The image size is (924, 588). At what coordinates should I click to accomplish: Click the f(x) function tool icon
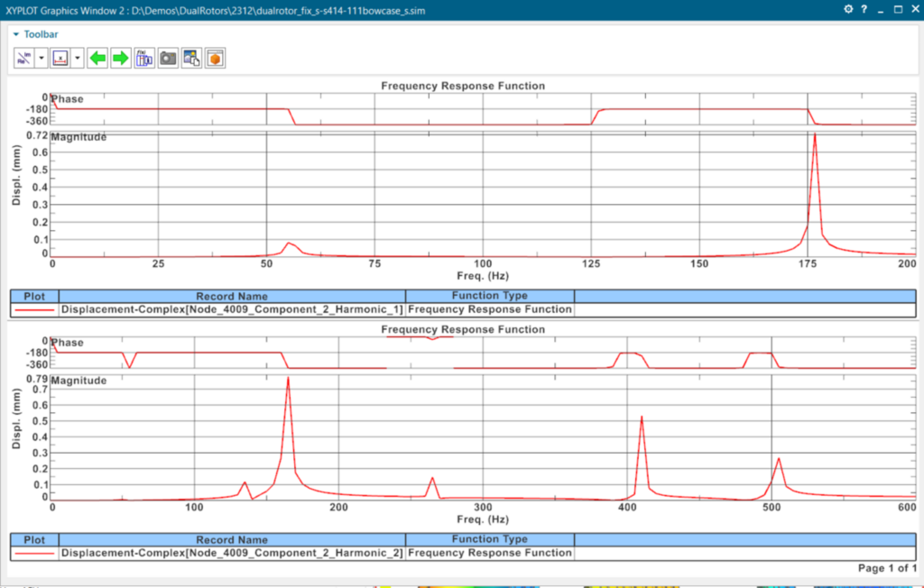point(144,59)
